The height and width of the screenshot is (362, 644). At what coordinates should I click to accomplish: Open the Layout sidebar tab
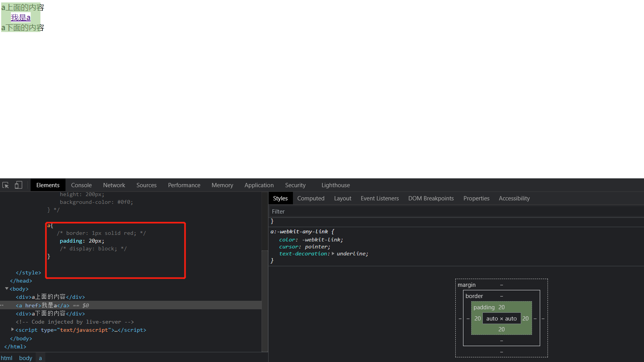click(343, 198)
